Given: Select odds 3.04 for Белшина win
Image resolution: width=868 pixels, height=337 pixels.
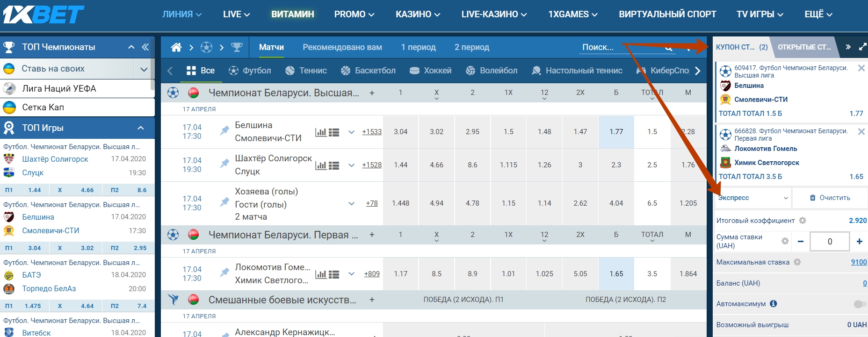Looking at the screenshot, I should pyautogui.click(x=401, y=132).
